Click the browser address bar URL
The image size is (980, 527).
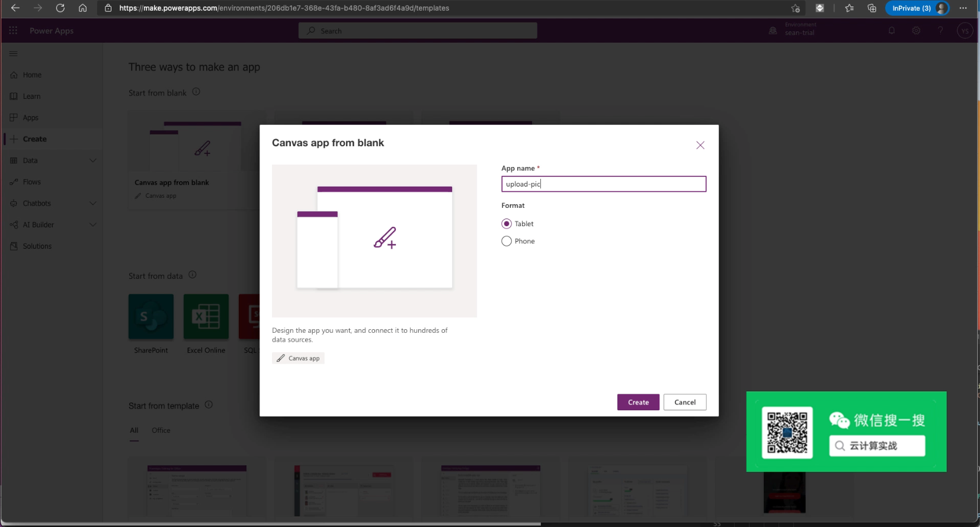(284, 8)
